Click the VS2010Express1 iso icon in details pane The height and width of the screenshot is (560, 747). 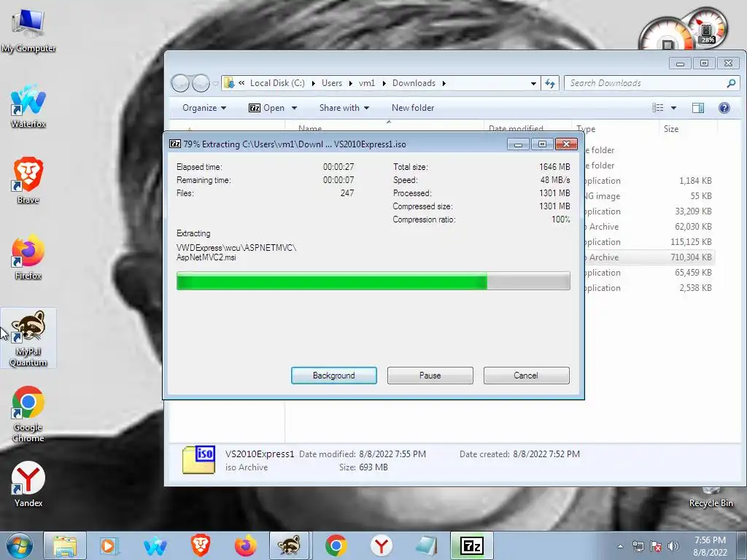[198, 460]
